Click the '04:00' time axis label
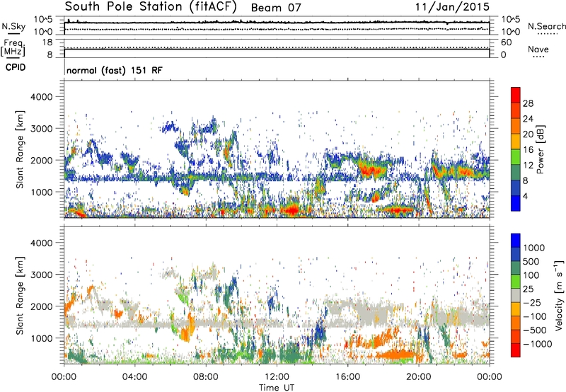566x392 pixels. point(134,377)
